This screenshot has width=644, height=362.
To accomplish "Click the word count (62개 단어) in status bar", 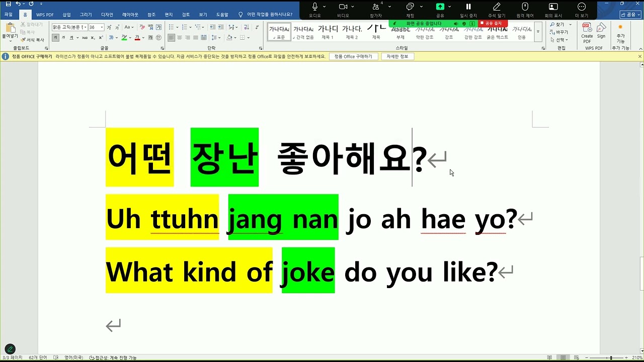I will click(x=38, y=357).
